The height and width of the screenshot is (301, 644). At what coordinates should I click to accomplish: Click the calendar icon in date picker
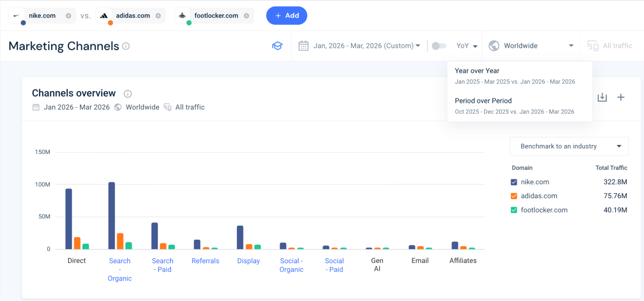(303, 46)
